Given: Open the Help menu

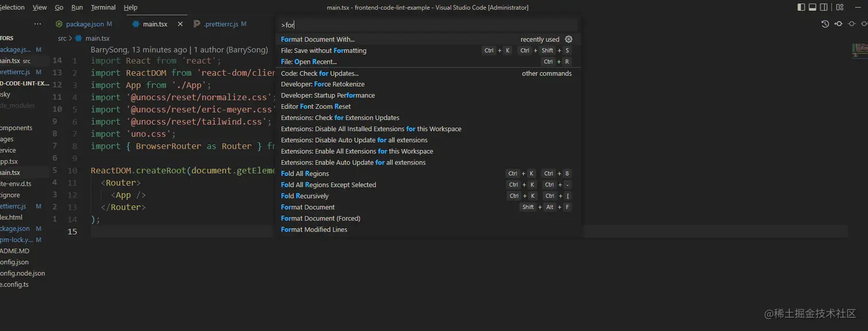Looking at the screenshot, I should point(131,7).
